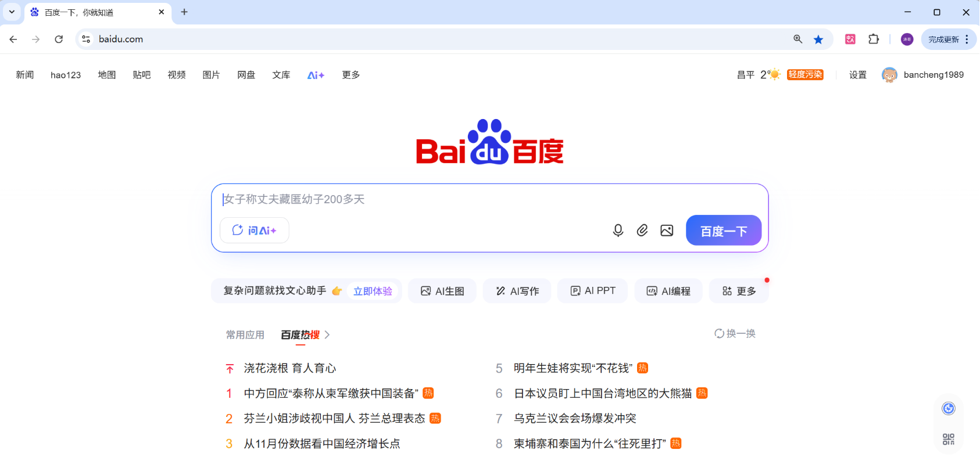Viewport: 980px width, 457px height.
Task: Open the 贴吧 nav link
Action: click(x=142, y=75)
